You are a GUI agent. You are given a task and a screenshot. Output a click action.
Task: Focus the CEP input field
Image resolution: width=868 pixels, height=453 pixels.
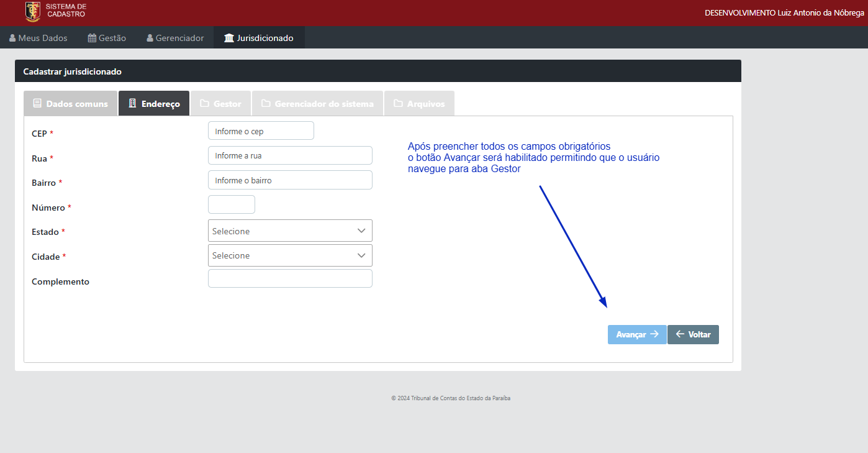[x=261, y=131]
